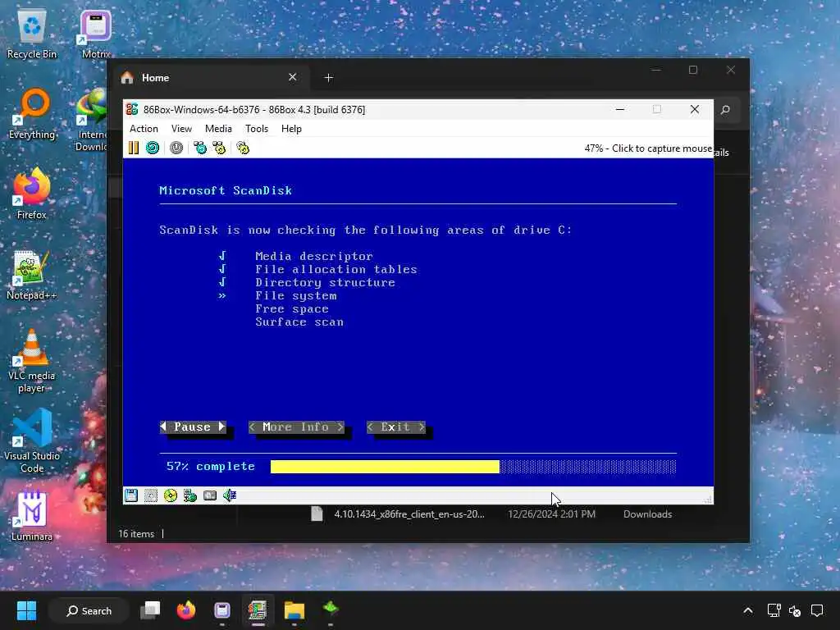Click the floppy disk status bar icon
The width and height of the screenshot is (840, 630).
pyautogui.click(x=131, y=495)
